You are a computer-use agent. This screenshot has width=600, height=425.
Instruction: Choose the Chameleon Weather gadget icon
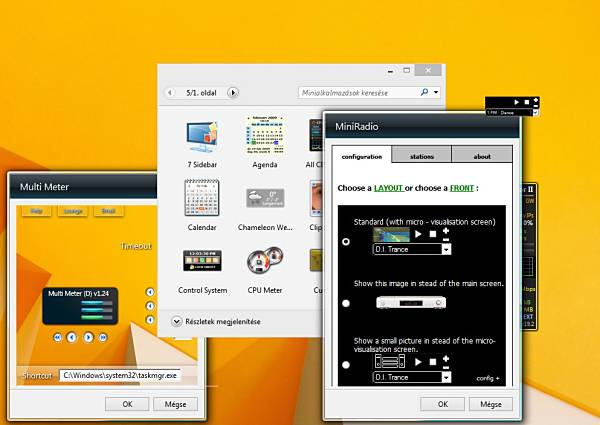[265, 198]
